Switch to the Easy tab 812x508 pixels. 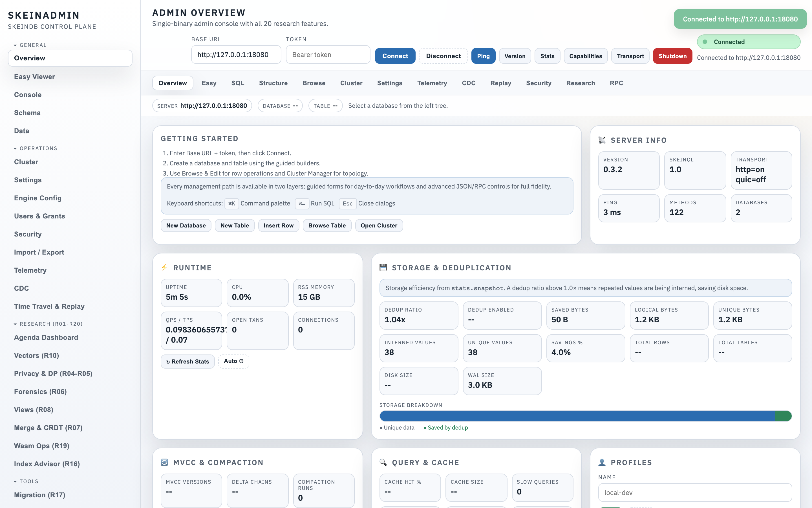pos(209,83)
